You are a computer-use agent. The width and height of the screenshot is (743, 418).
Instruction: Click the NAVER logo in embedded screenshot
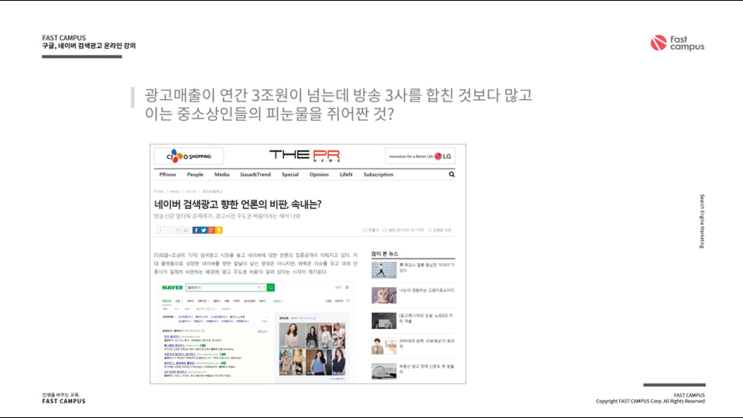[x=172, y=288]
